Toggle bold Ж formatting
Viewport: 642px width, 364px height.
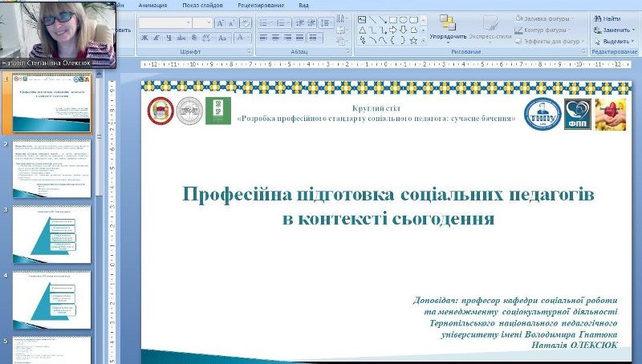144,38
